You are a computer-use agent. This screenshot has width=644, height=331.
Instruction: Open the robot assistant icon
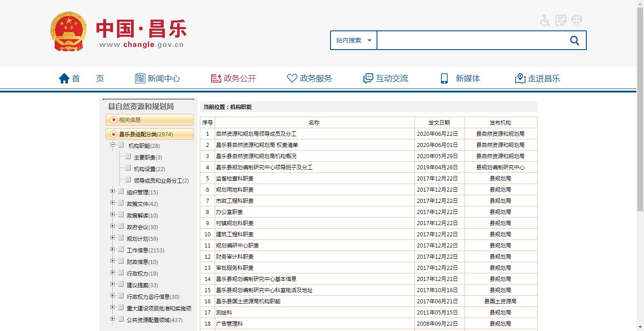(x=576, y=21)
